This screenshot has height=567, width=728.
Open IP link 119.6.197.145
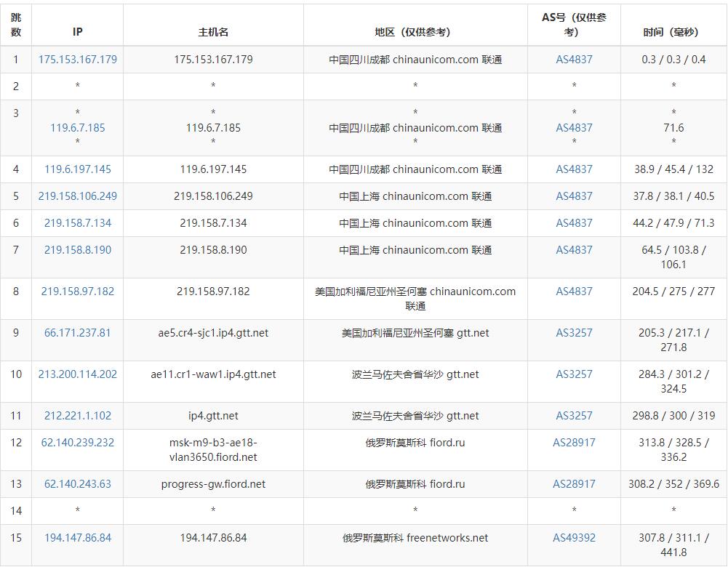click(78, 169)
